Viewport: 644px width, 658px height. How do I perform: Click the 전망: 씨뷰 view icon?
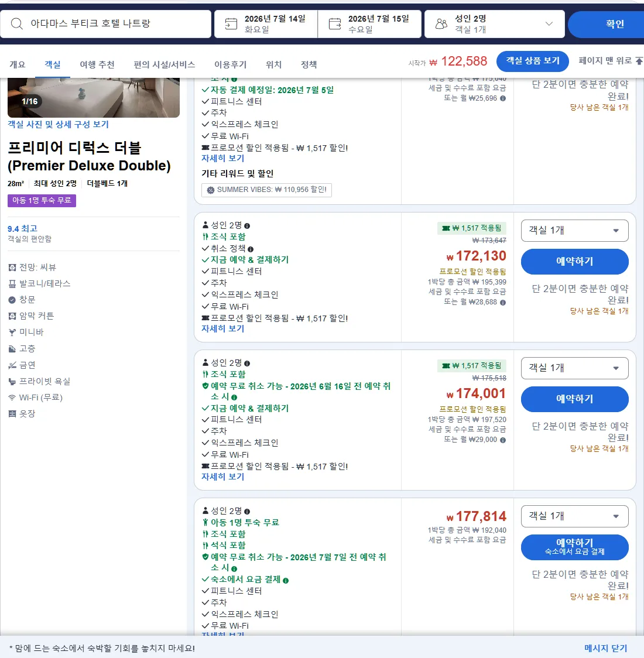click(12, 268)
